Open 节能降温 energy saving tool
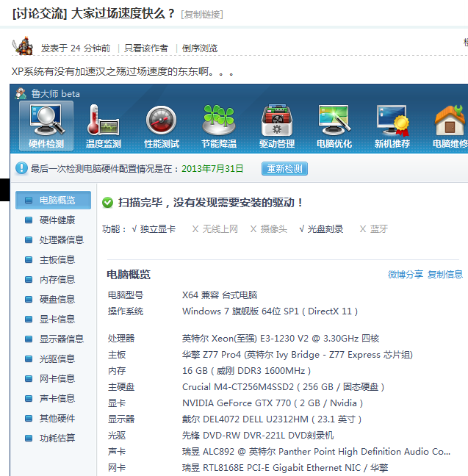Image resolution: width=468 pixels, height=476 pixels. (x=219, y=126)
